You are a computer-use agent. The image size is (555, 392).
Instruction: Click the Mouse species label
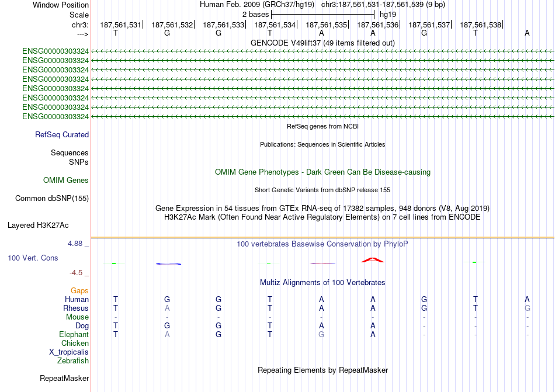tap(77, 317)
